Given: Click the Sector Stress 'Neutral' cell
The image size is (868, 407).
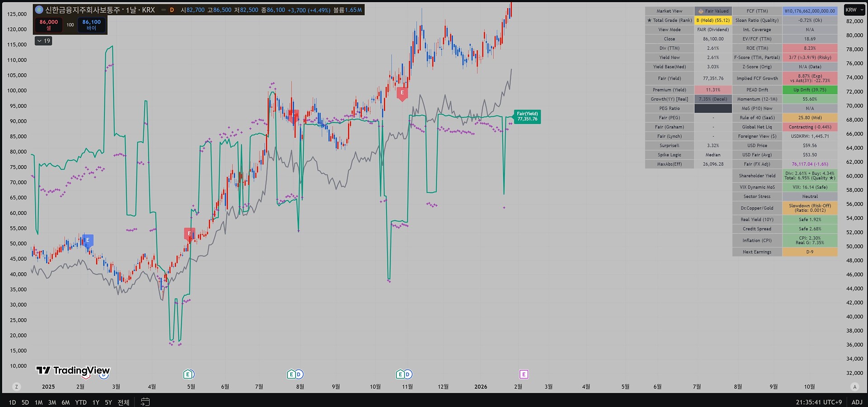Looking at the screenshot, I should [x=810, y=196].
